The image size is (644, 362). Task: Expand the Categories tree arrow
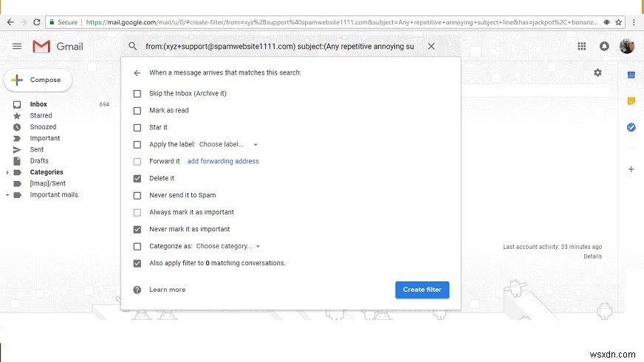click(7, 173)
